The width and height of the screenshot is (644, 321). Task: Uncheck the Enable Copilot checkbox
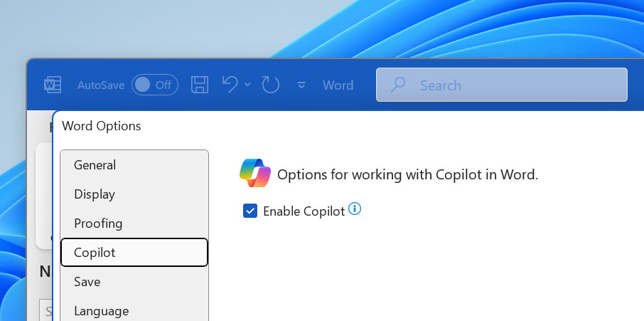click(x=250, y=211)
